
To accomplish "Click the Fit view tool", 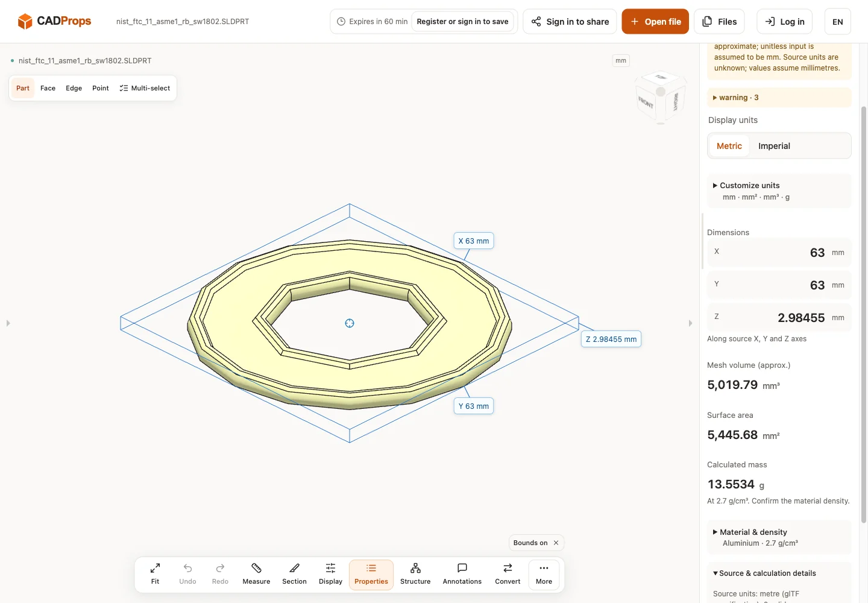I will click(155, 573).
